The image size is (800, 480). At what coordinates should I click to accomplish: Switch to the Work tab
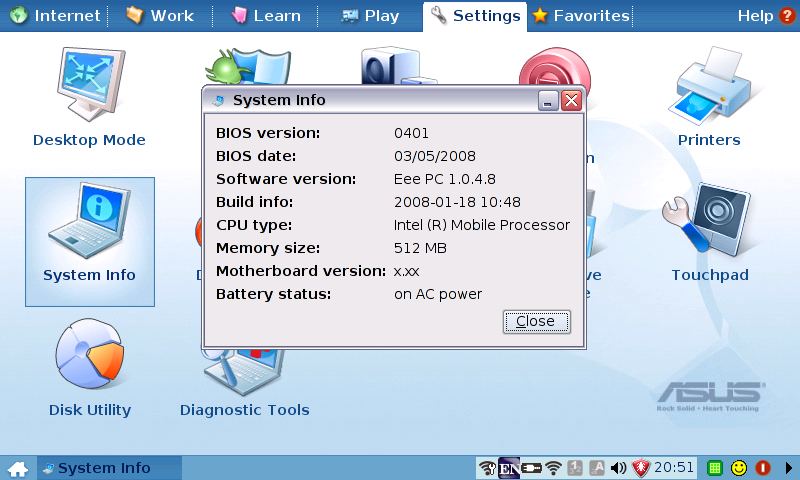point(160,16)
